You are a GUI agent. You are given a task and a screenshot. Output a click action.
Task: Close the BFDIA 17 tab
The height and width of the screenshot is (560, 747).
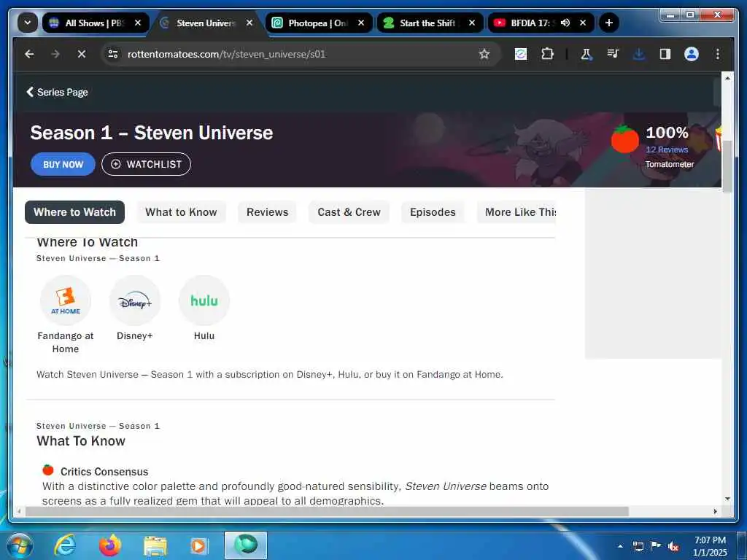[x=583, y=23]
